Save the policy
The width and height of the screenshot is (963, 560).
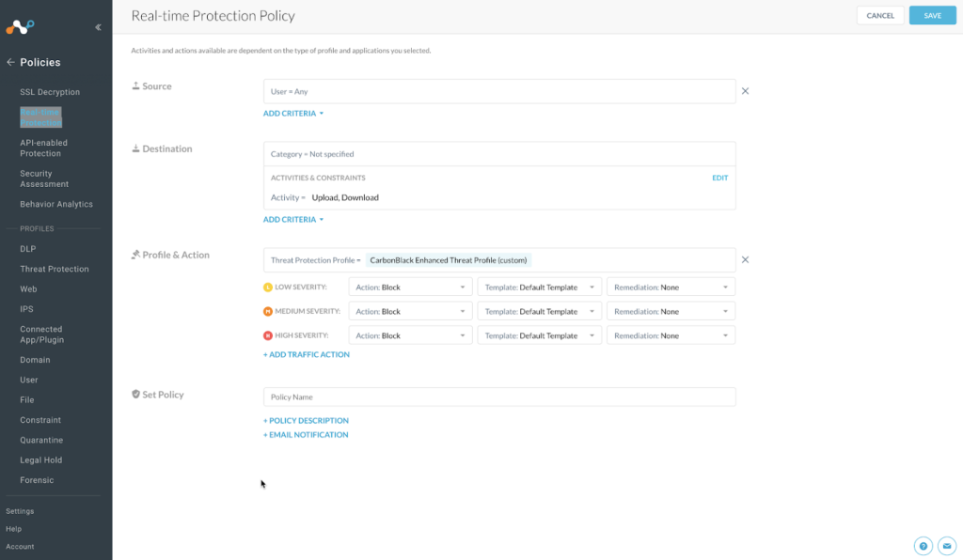tap(932, 15)
